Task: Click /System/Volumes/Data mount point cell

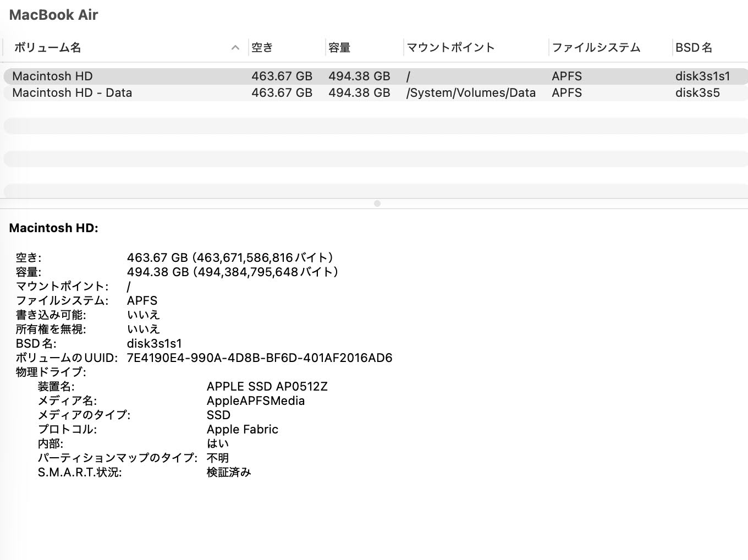Action: point(471,92)
